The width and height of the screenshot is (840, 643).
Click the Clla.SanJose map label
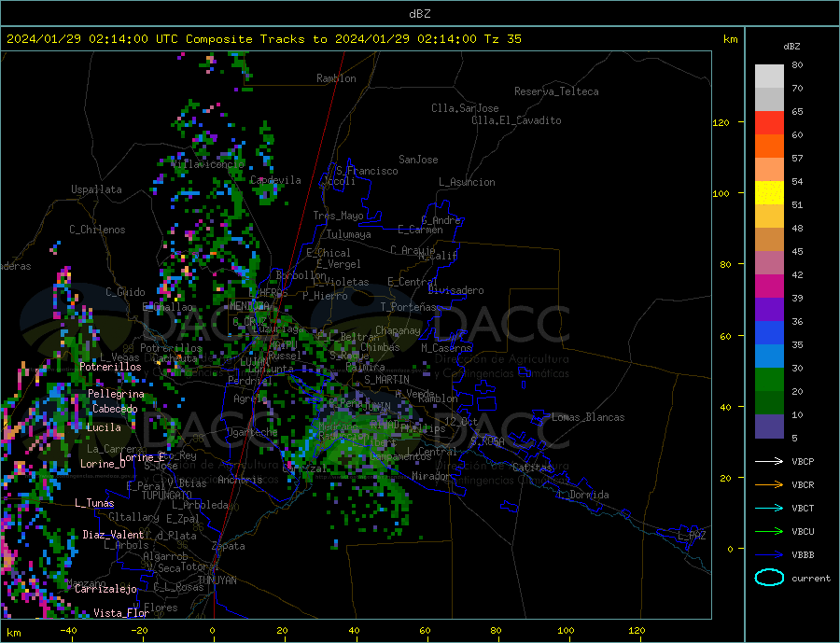tap(465, 108)
